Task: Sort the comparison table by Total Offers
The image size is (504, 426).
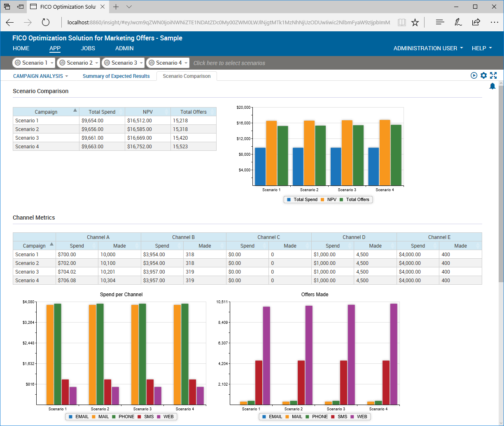Action: pyautogui.click(x=194, y=112)
